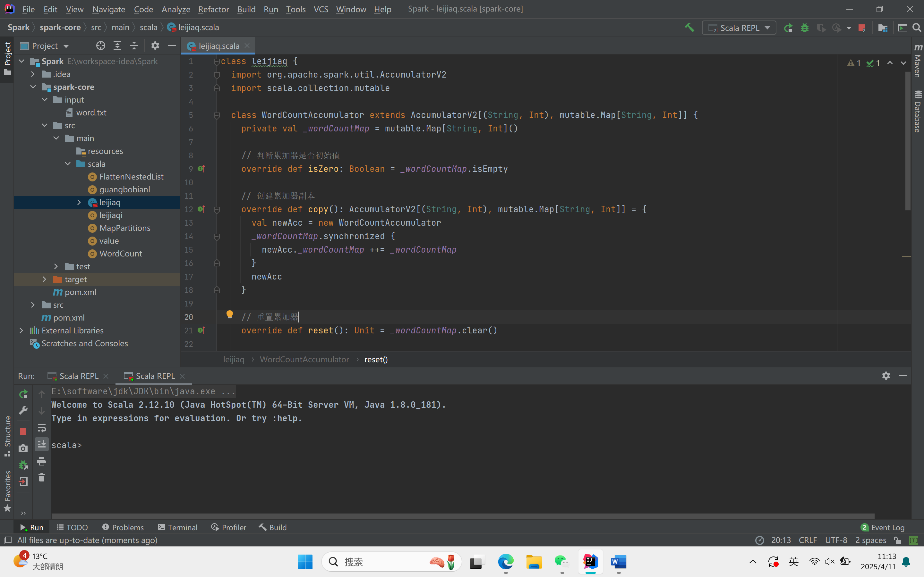This screenshot has width=924, height=577.
Task: Toggle read-only lock in status bar
Action: click(897, 540)
